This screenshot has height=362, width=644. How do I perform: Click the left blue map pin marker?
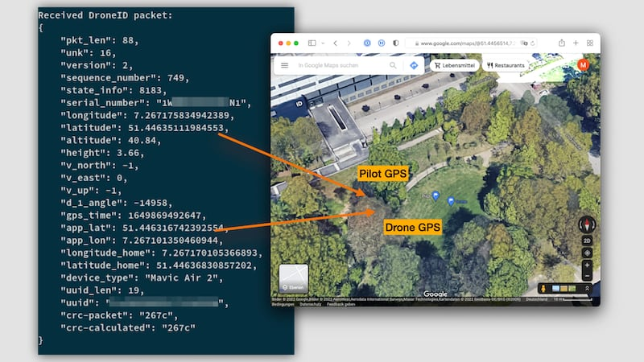(436, 195)
